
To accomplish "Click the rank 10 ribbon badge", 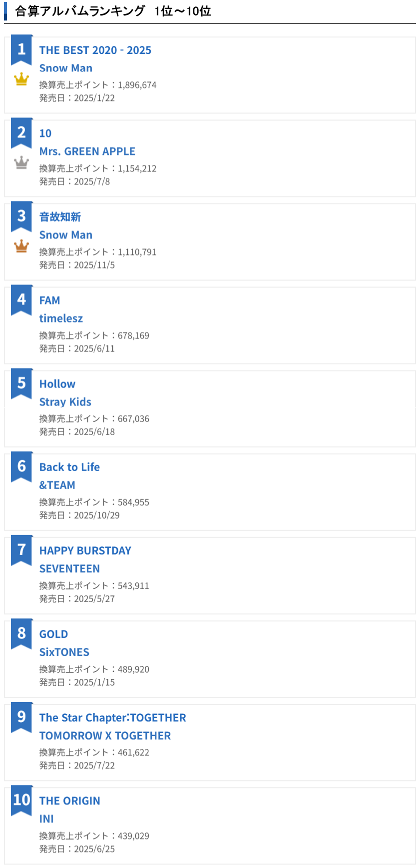I will [x=21, y=800].
